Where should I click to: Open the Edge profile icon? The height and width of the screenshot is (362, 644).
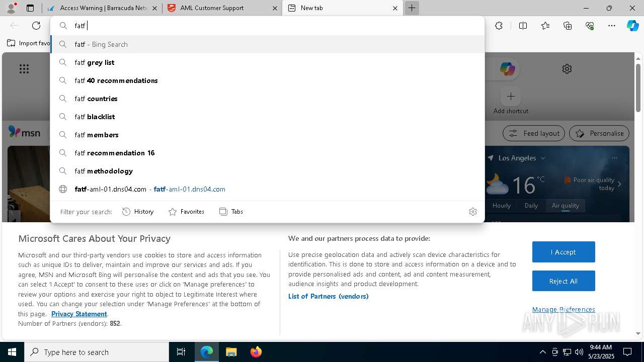11,8
